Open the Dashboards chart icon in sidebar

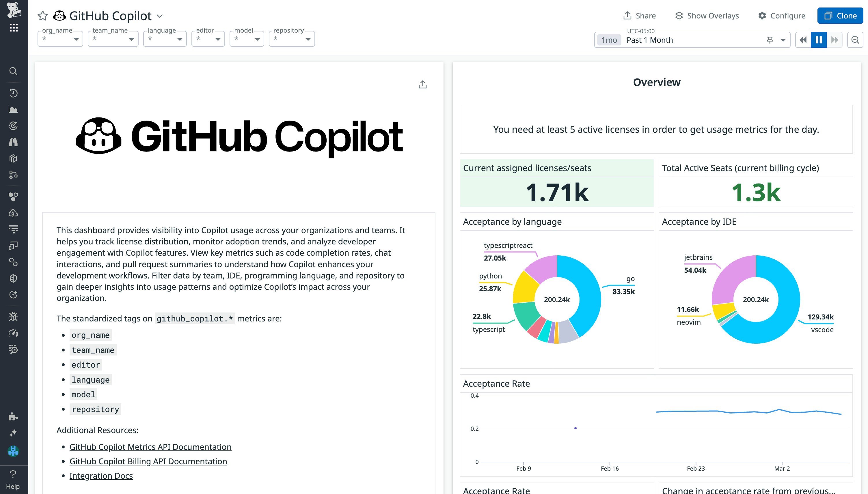tap(14, 109)
